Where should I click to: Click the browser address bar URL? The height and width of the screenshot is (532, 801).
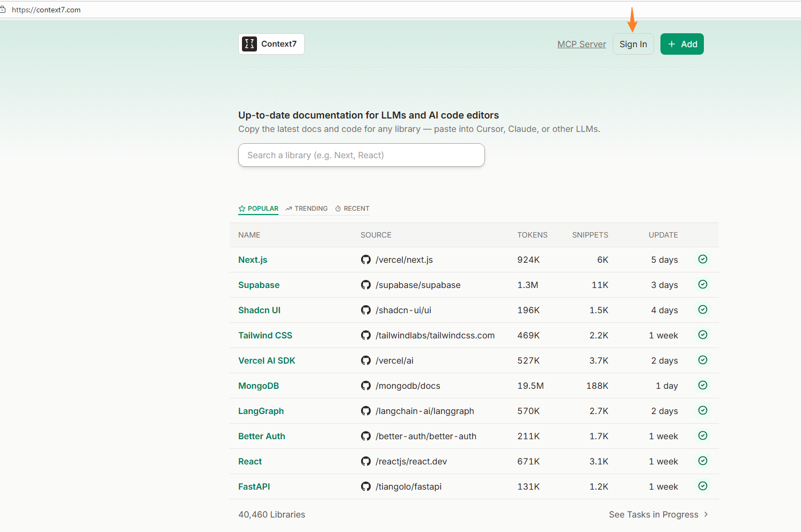[46, 10]
